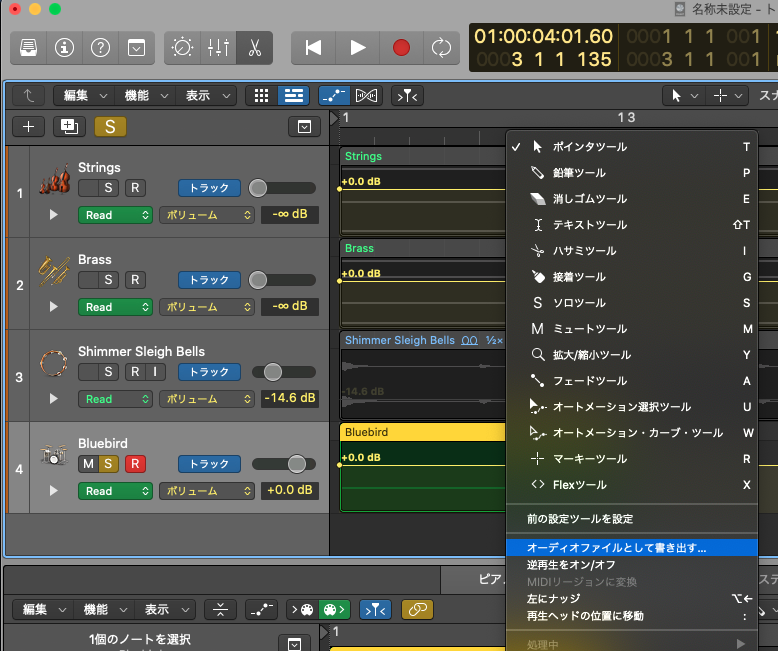Adjust Shimmer Sleigh Bells volume slider
Image resolution: width=778 pixels, height=651 pixels.
click(x=273, y=372)
